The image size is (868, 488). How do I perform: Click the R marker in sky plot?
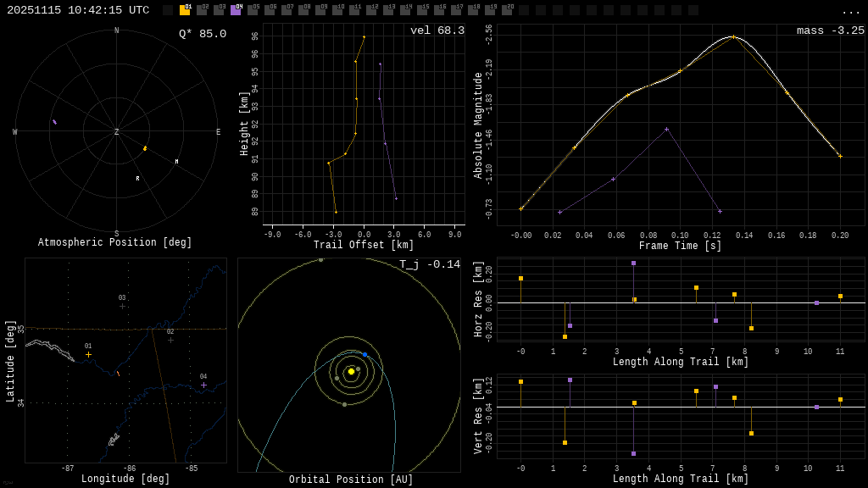point(137,179)
